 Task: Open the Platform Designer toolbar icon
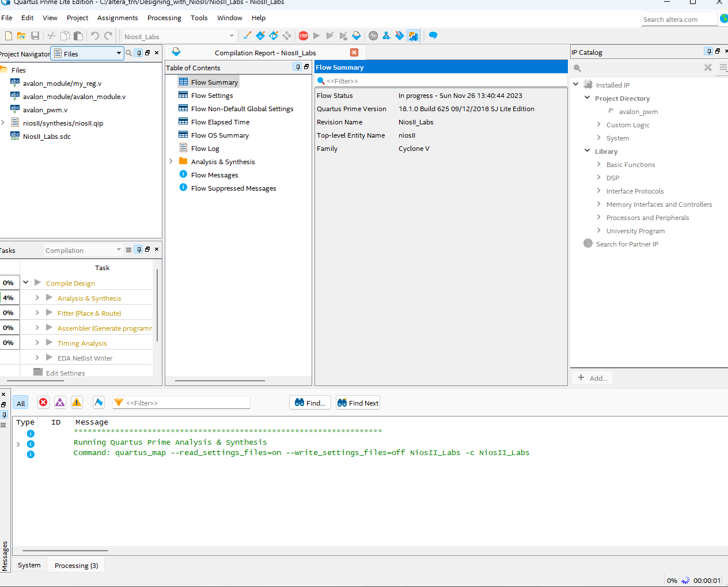tap(413, 36)
